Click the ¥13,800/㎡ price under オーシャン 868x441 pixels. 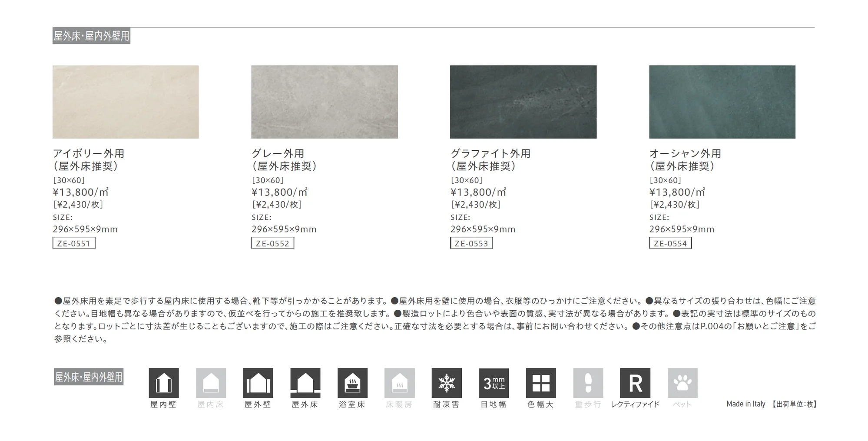click(677, 192)
